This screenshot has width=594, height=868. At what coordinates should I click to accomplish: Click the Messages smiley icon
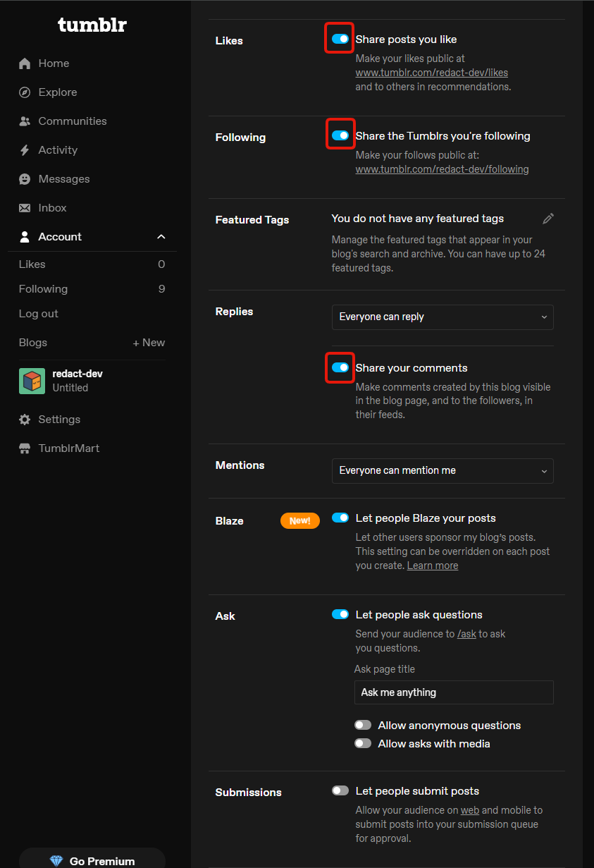click(25, 179)
